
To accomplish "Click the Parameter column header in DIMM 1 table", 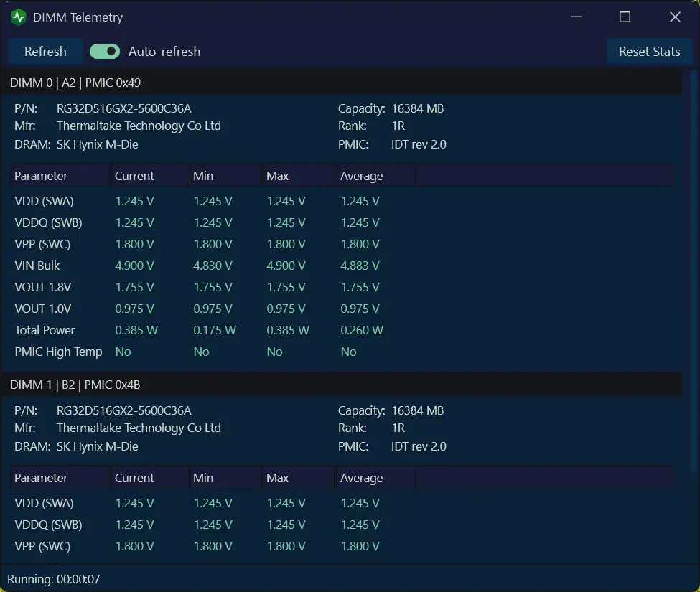I will (59, 478).
